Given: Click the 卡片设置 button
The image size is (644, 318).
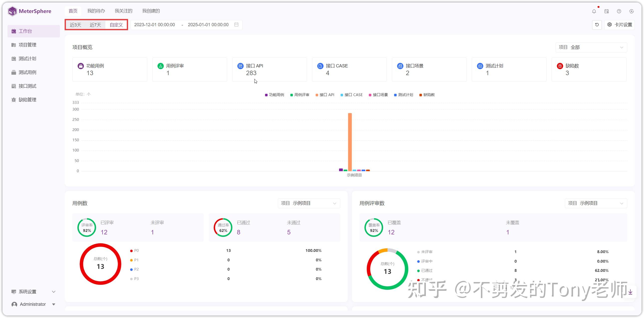Looking at the screenshot, I should click(620, 25).
